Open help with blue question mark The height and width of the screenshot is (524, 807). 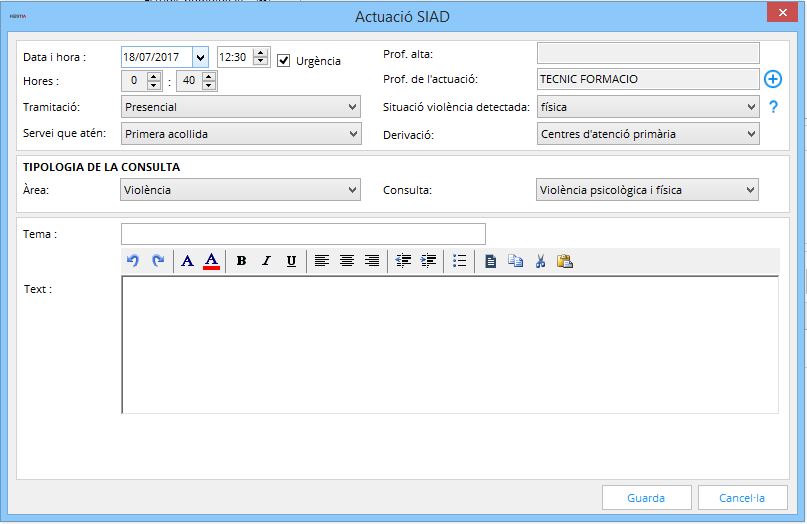(773, 107)
